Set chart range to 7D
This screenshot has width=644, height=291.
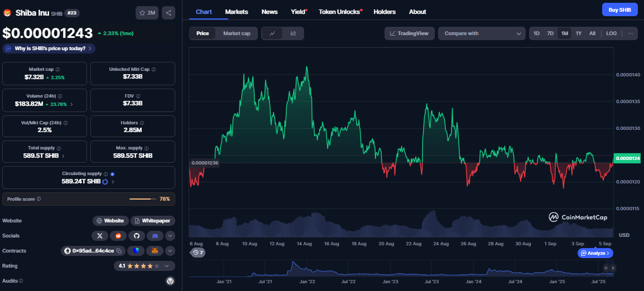pyautogui.click(x=550, y=33)
